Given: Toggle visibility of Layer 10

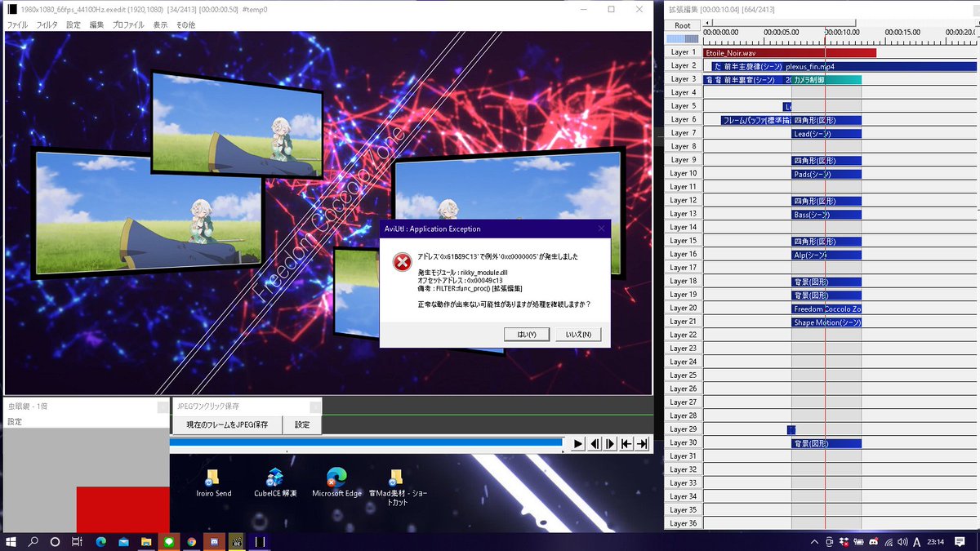Looking at the screenshot, I should tap(683, 173).
